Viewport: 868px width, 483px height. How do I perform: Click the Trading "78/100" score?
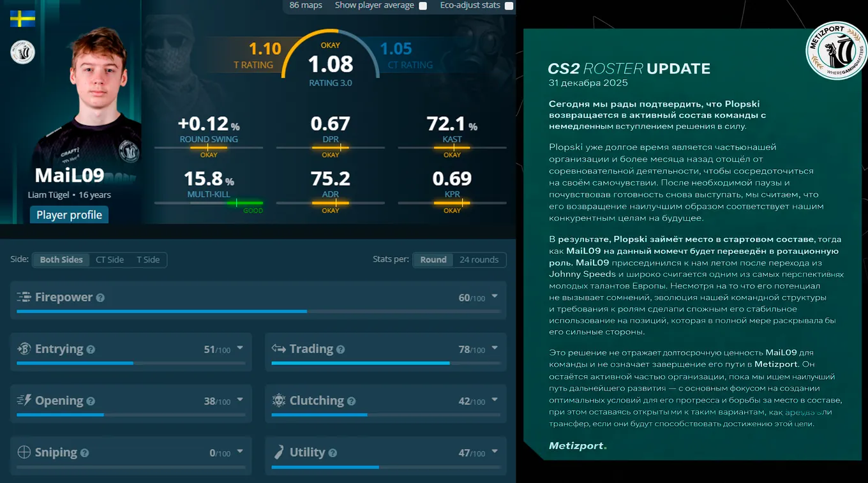pyautogui.click(x=472, y=350)
